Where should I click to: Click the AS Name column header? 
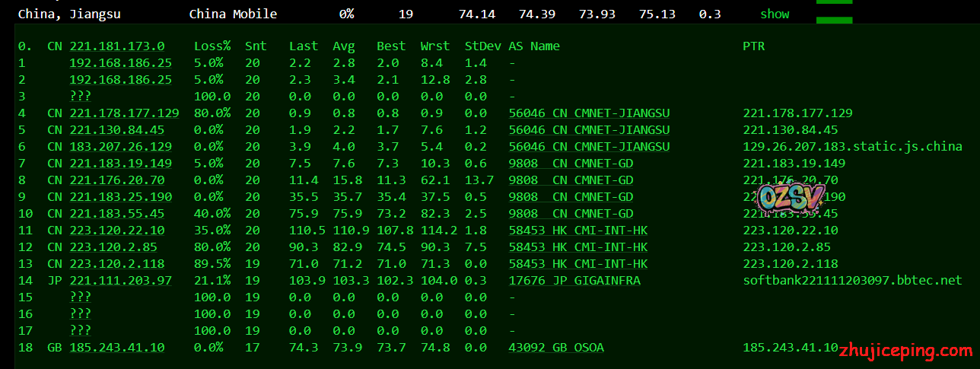tap(534, 46)
